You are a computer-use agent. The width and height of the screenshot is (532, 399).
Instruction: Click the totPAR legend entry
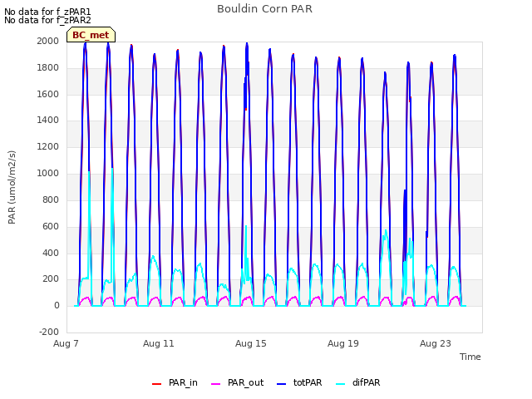299,382
